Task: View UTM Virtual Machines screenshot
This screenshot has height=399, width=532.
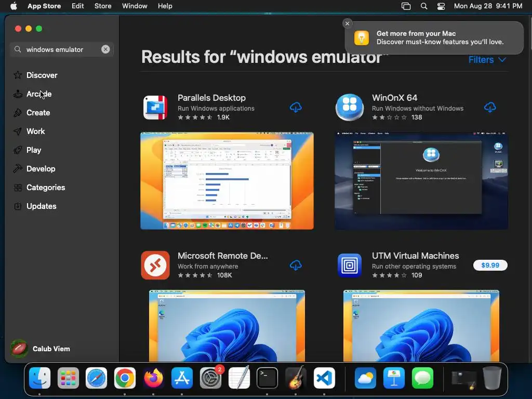Action: (x=421, y=325)
